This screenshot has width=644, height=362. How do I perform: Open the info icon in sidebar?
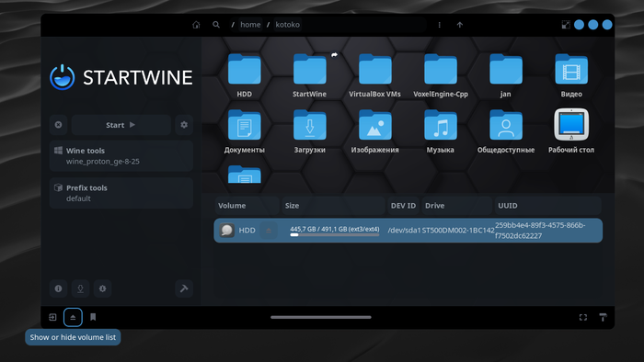pyautogui.click(x=58, y=288)
